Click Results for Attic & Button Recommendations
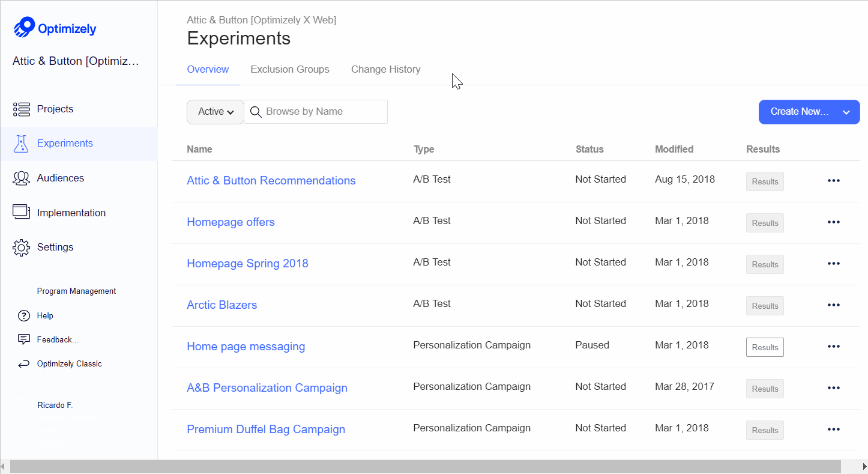Viewport: 868px width, 474px height. (765, 181)
